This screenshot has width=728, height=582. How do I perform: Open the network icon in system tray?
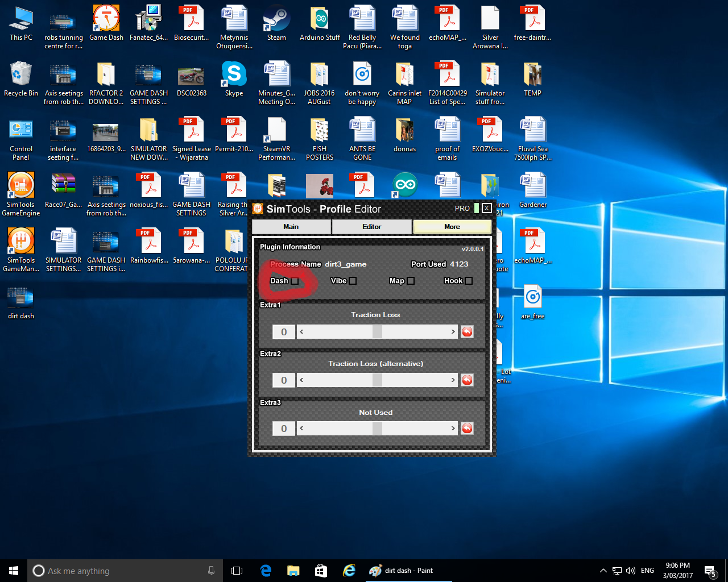coord(617,571)
